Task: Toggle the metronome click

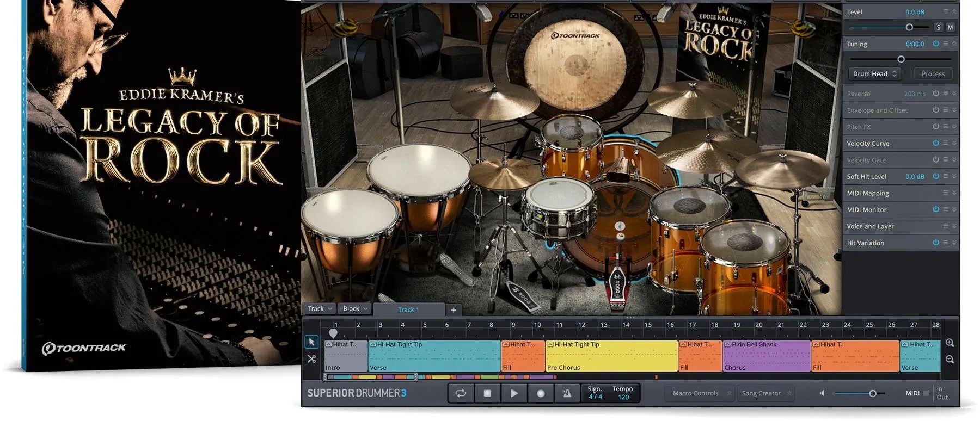Action: click(x=567, y=393)
